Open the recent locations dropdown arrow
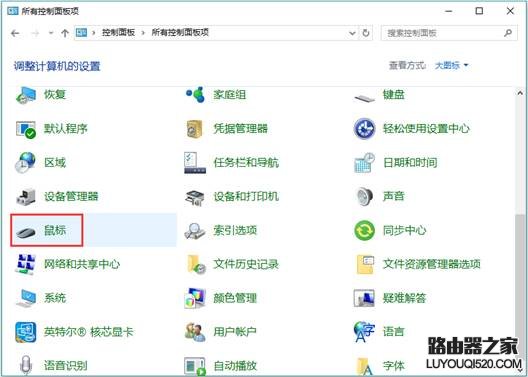 (x=51, y=33)
